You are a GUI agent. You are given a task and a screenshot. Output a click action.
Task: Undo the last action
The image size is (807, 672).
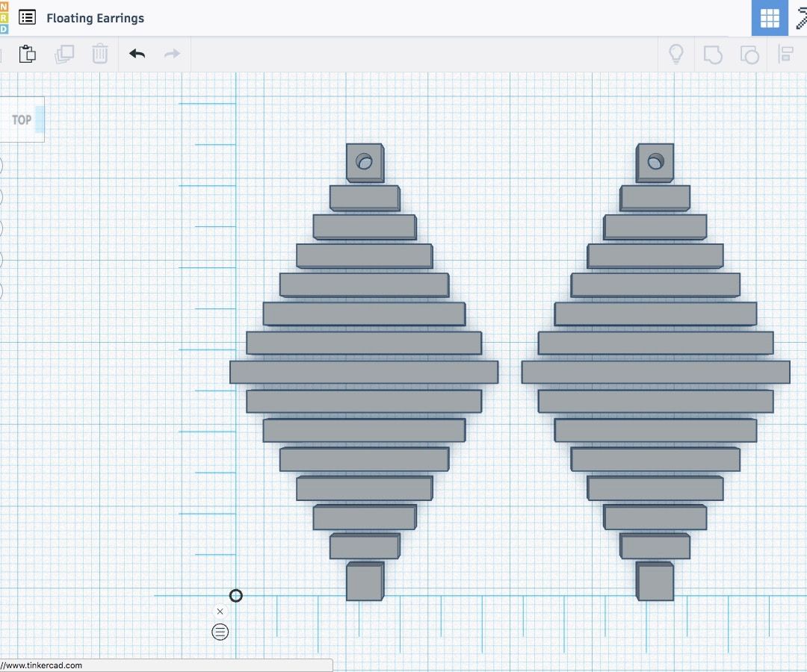[136, 53]
